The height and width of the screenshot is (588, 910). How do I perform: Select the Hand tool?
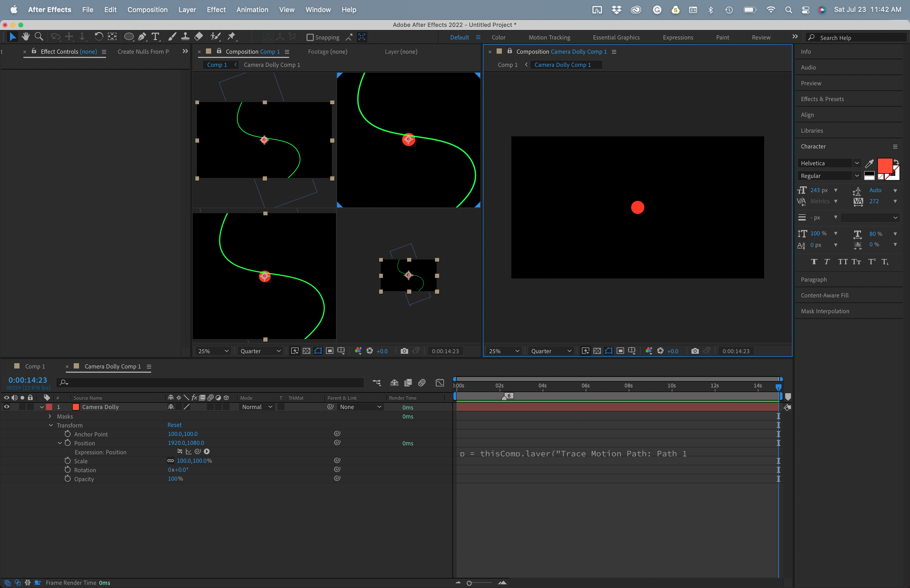click(26, 36)
